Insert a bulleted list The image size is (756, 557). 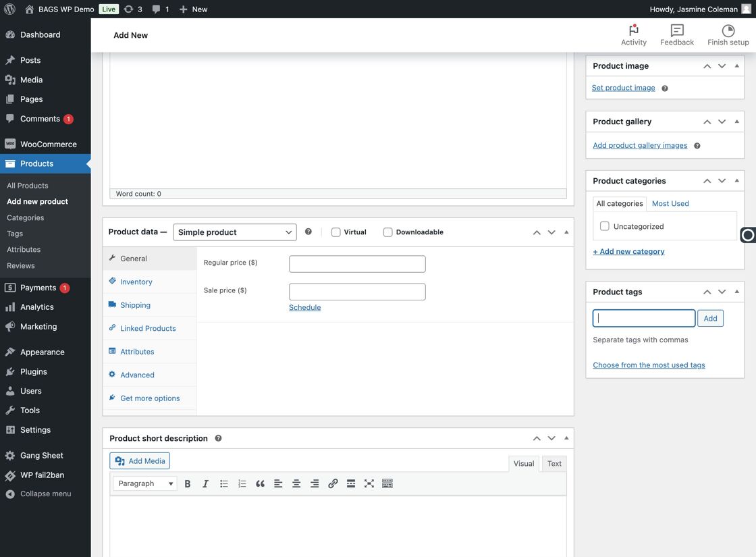(x=223, y=483)
